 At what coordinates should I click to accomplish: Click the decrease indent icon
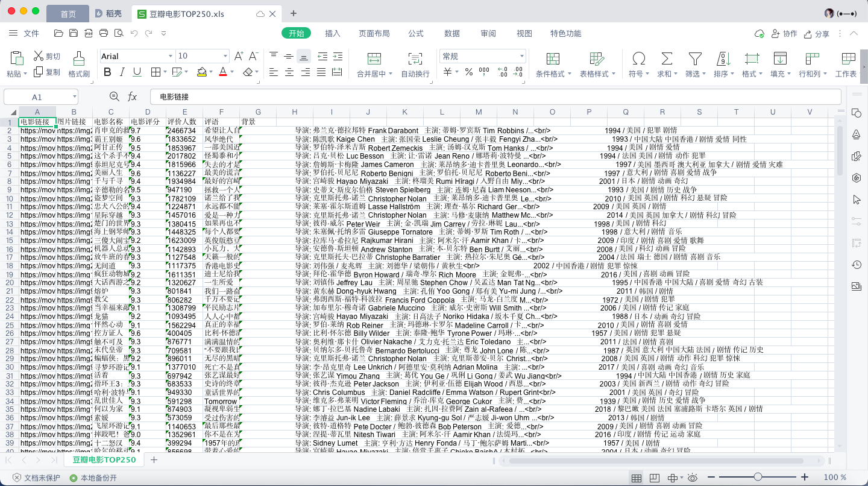point(322,56)
